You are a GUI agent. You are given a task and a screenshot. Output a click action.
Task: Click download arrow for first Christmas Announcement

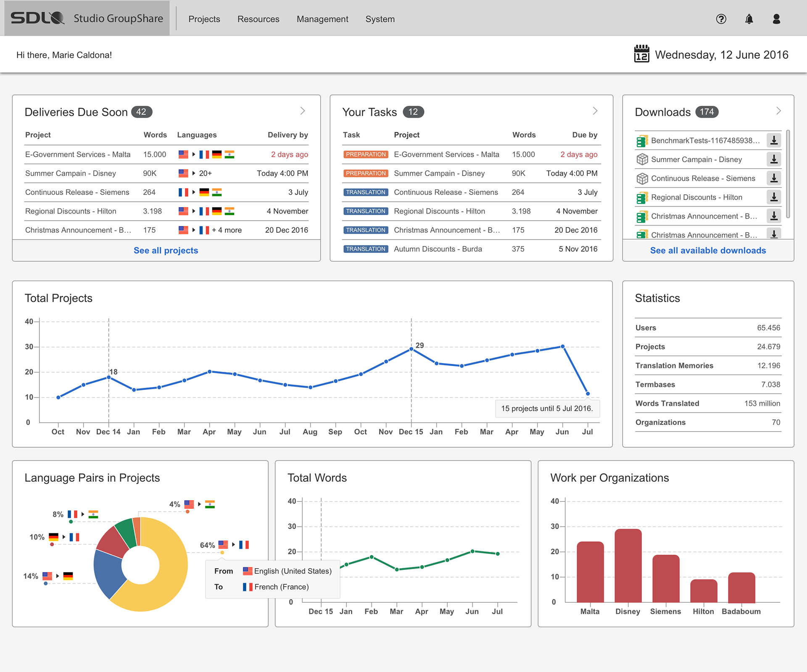(x=774, y=216)
